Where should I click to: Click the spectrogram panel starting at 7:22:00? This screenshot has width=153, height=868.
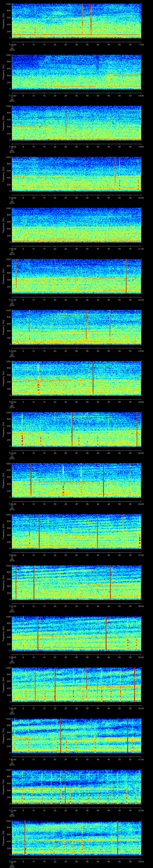coord(76,327)
